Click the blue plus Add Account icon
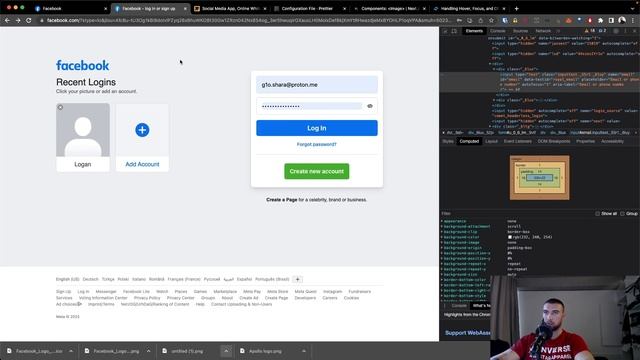 click(142, 130)
